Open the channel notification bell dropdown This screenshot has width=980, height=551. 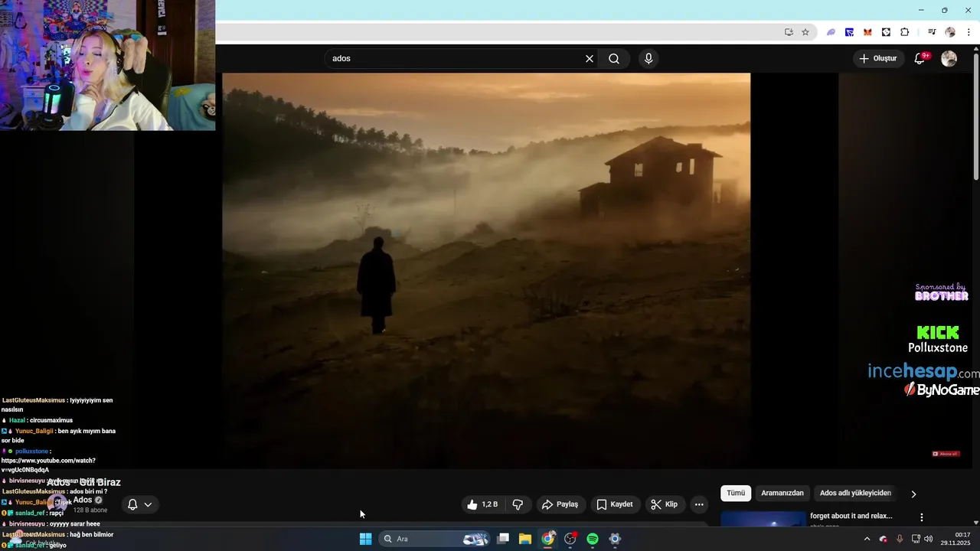(x=139, y=504)
